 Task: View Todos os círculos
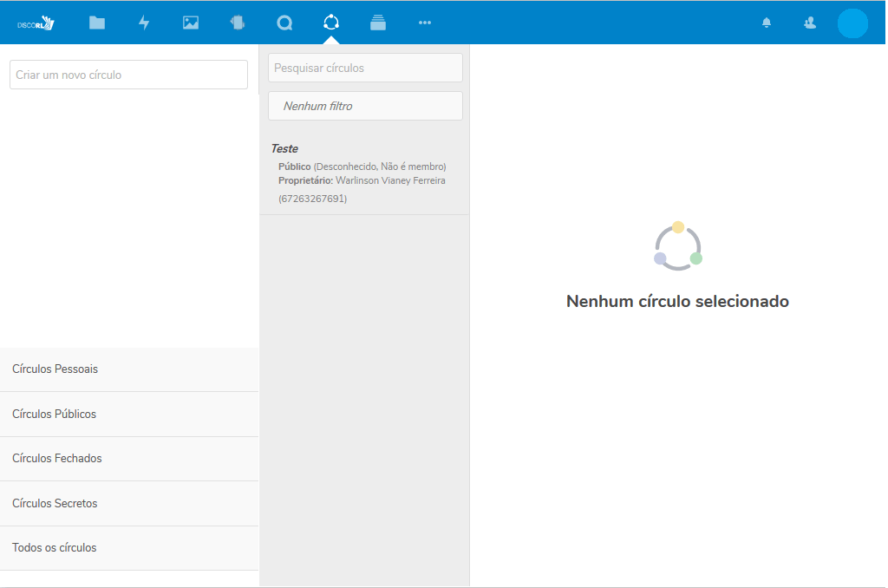tap(129, 548)
